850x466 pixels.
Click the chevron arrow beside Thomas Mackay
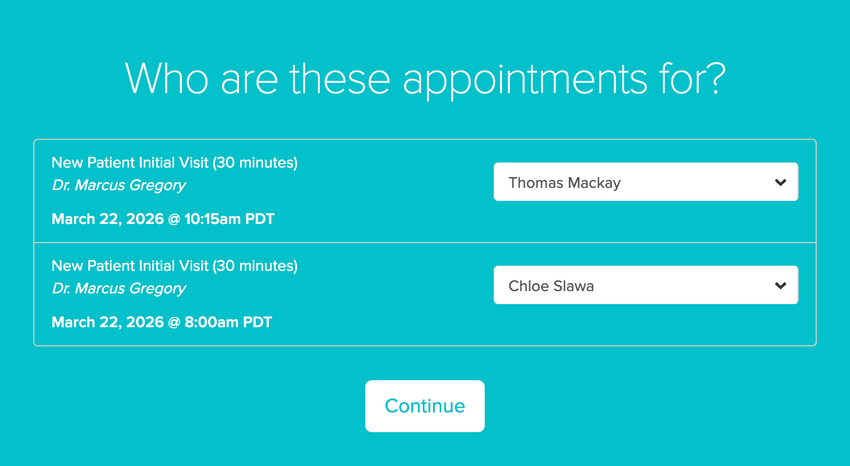tap(780, 183)
